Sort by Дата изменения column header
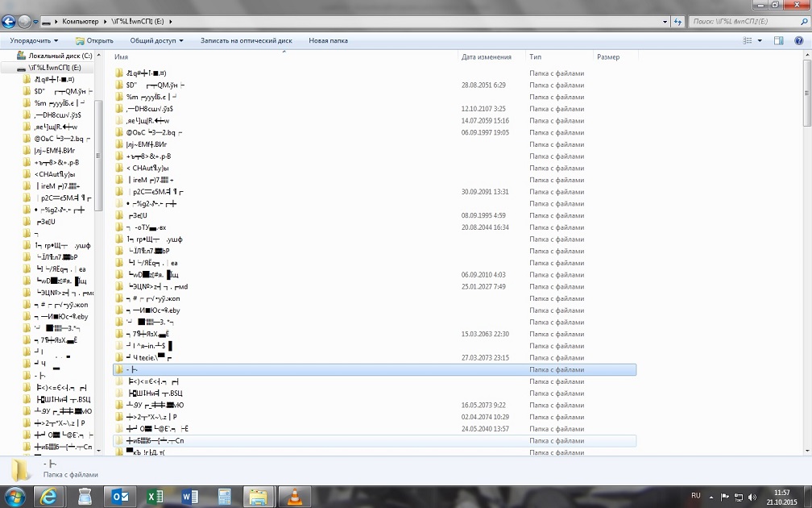812x508 pixels. tap(486, 57)
